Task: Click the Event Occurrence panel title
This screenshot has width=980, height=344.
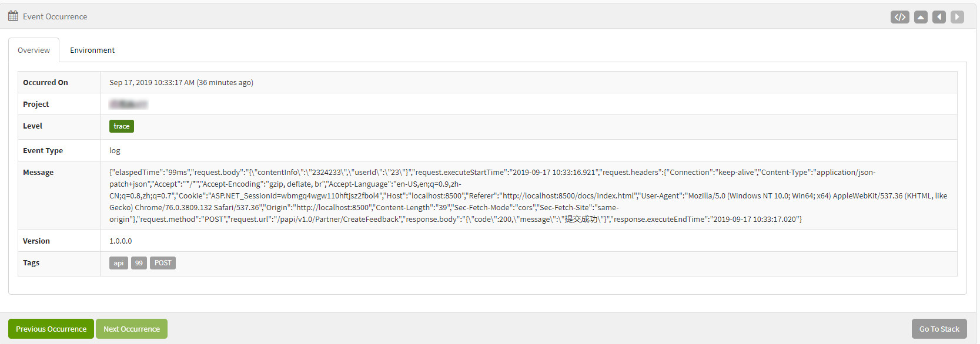Action: click(x=55, y=17)
